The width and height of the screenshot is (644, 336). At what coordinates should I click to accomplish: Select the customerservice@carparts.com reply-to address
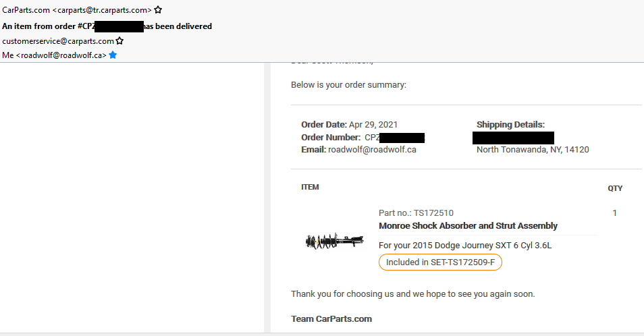click(58, 41)
